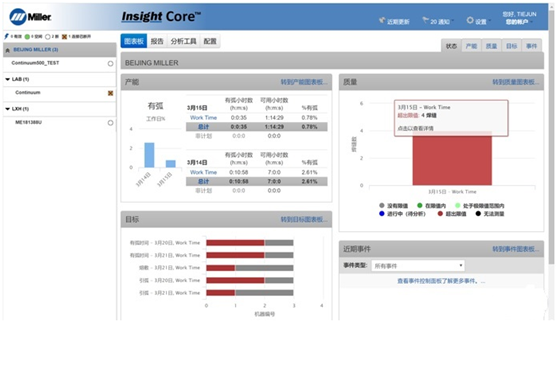558x382 pixels.
Task: Select the ME181388U status circle
Action: pyautogui.click(x=110, y=123)
